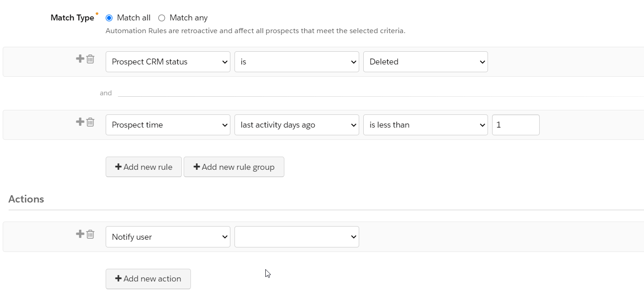This screenshot has height=301, width=644.
Task: Open the 'is less than' dropdown
Action: tap(425, 125)
